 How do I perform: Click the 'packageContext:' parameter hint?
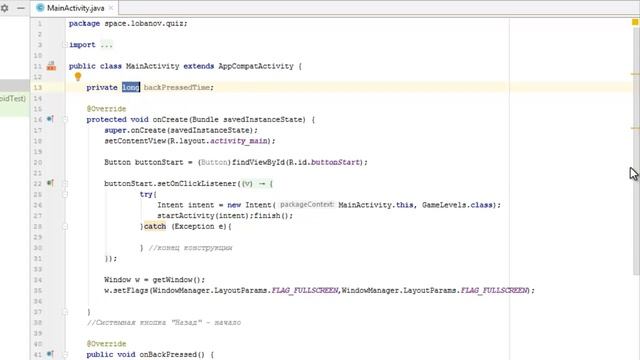tap(307, 204)
